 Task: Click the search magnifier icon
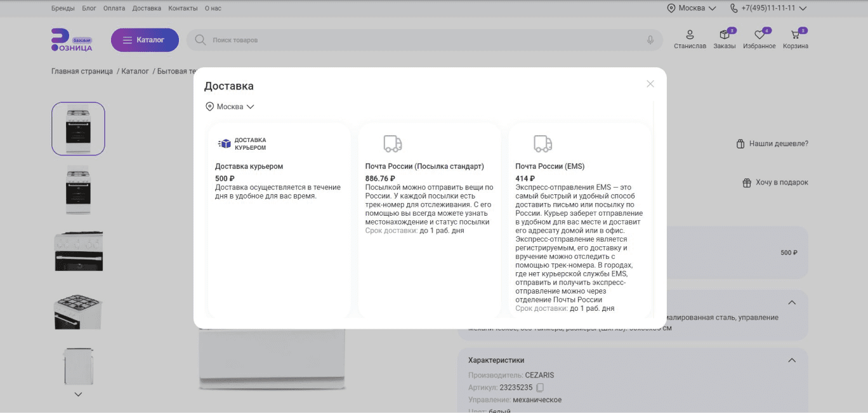(200, 40)
